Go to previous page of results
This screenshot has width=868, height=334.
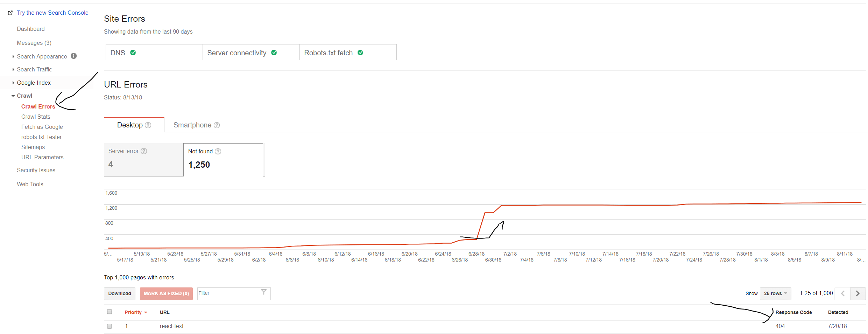843,293
